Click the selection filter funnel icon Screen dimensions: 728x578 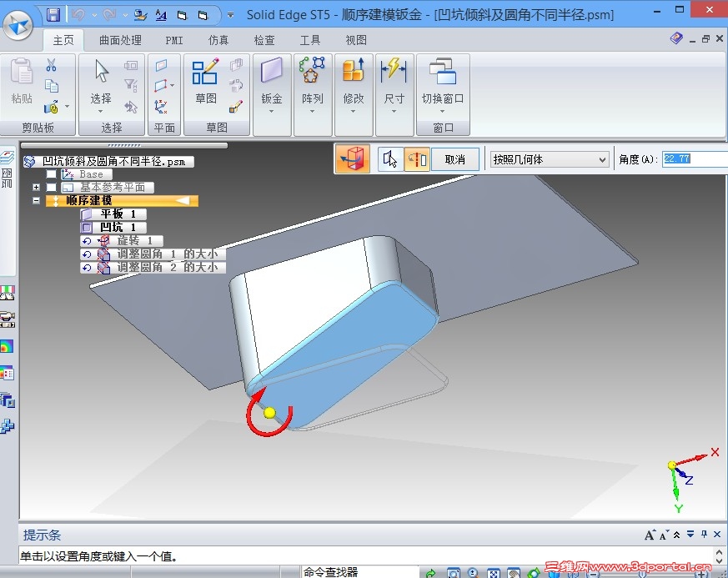(x=131, y=85)
